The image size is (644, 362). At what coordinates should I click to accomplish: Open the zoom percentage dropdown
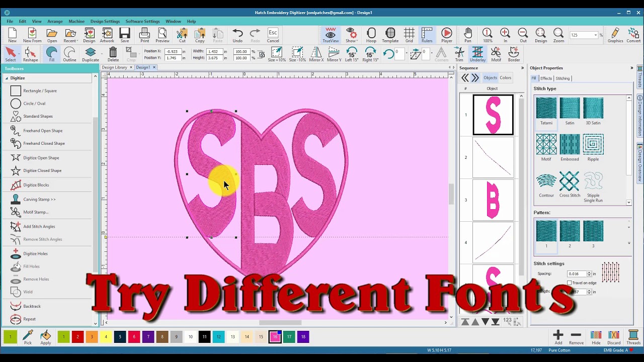(x=596, y=35)
